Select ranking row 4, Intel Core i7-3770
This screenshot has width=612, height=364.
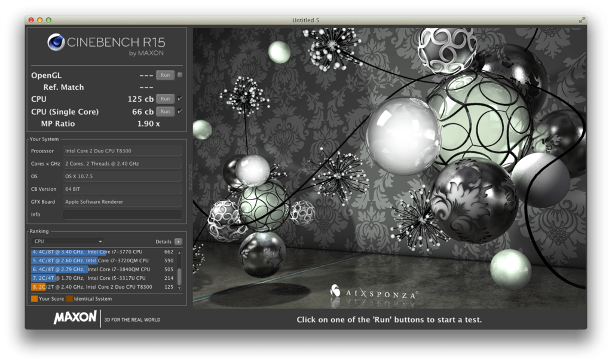103,252
